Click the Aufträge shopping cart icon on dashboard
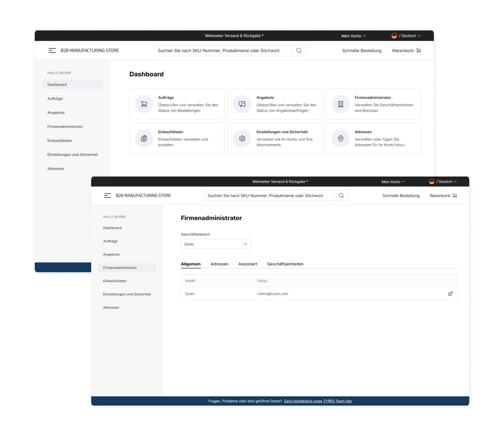The image size is (504, 436). [x=144, y=104]
